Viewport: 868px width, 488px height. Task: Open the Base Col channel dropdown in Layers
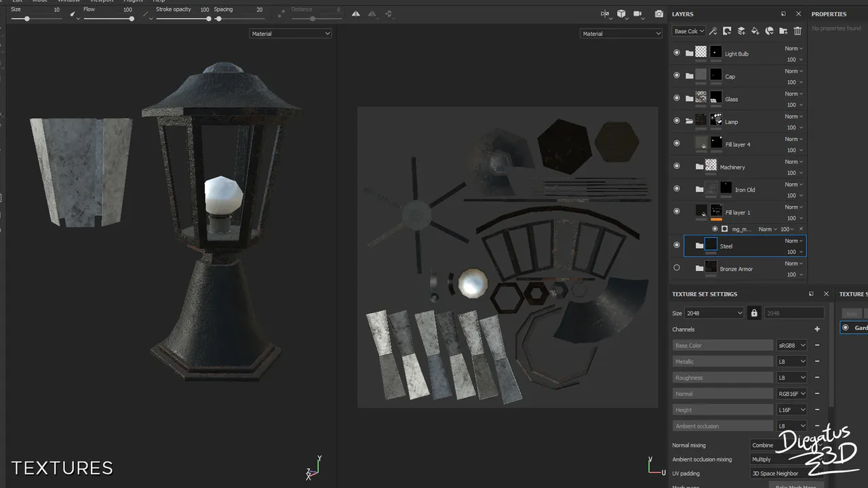[688, 31]
